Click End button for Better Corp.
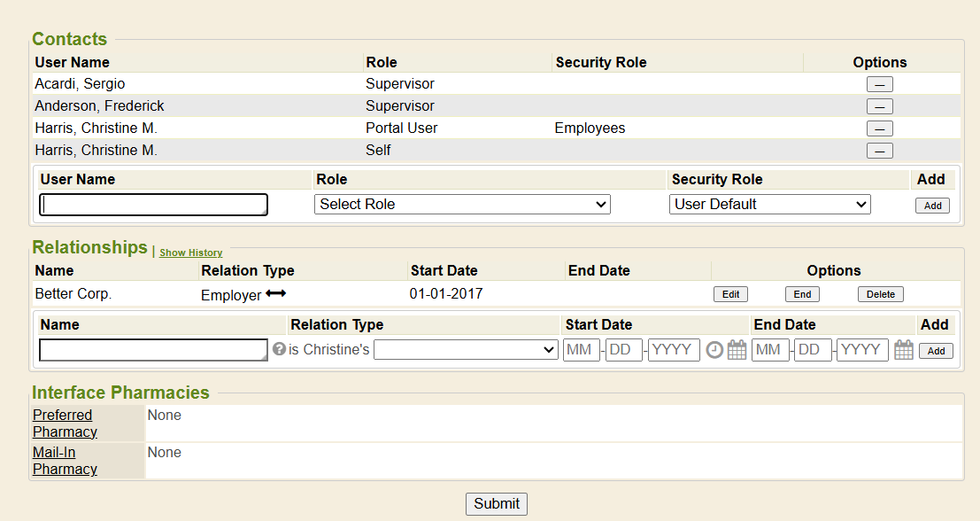Screen dimensions: 980x521 tap(802, 294)
